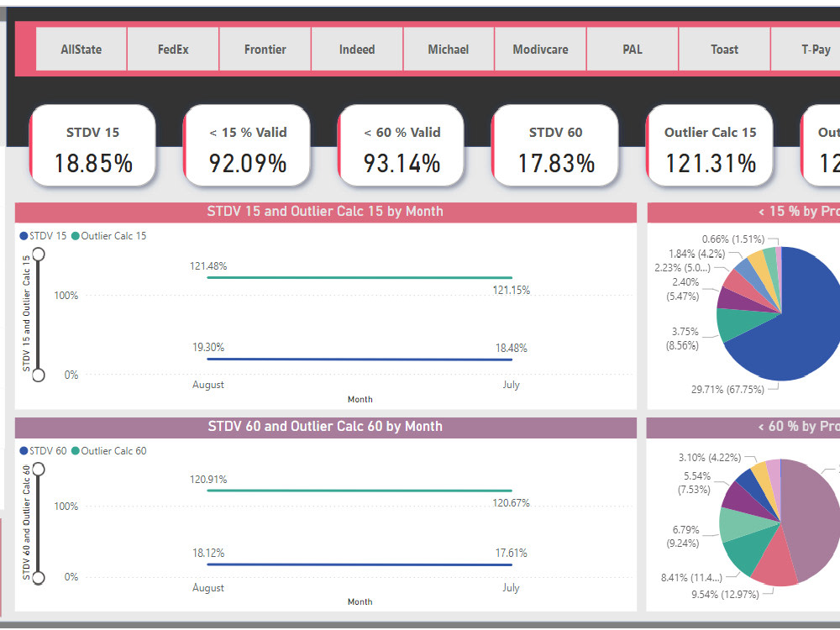The height and width of the screenshot is (630, 840).
Task: Select the Outlier Calc 15 card
Action: coord(710,145)
